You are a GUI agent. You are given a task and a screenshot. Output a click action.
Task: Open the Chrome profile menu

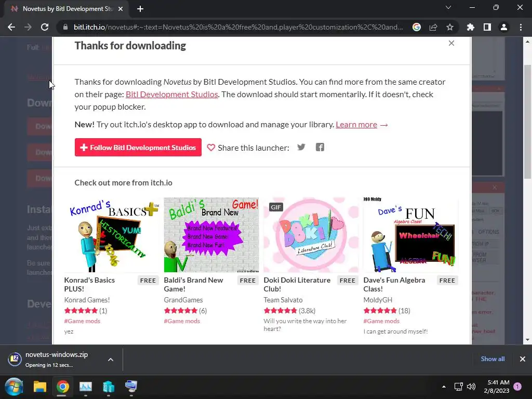click(x=504, y=27)
